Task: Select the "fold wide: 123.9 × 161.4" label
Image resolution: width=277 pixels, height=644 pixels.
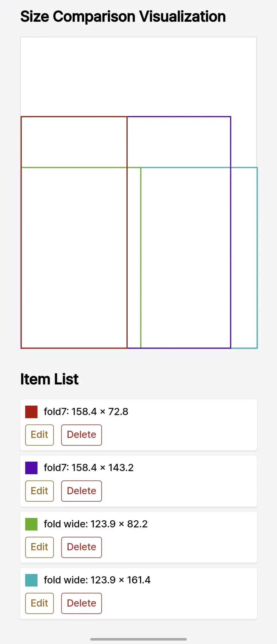Action: point(97,580)
